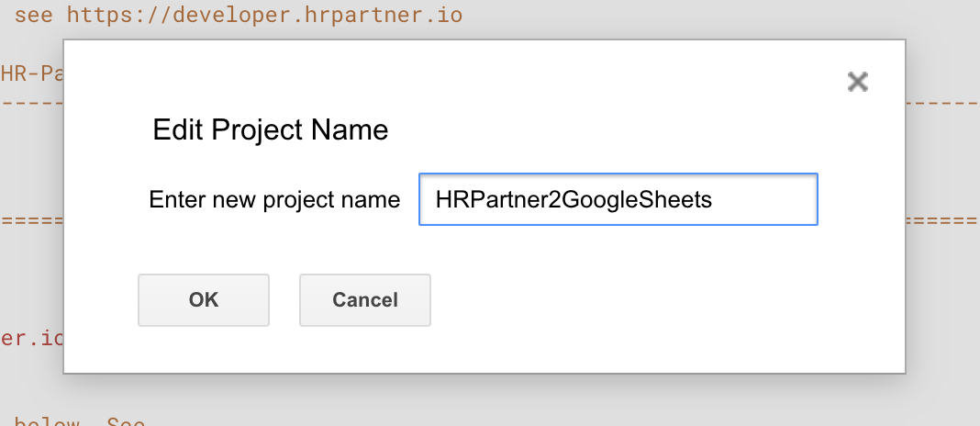The height and width of the screenshot is (426, 980).
Task: Focus the new project name input field
Action: (618, 199)
